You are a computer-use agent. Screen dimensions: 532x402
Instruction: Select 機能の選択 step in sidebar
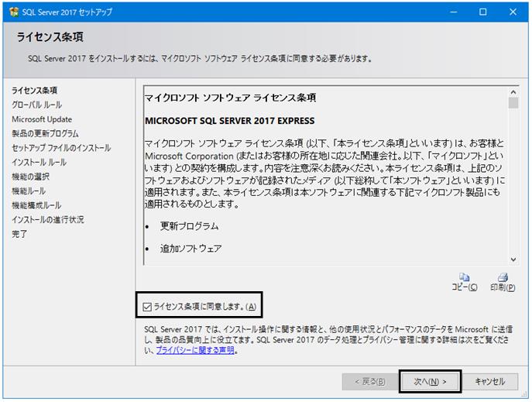[x=30, y=177]
